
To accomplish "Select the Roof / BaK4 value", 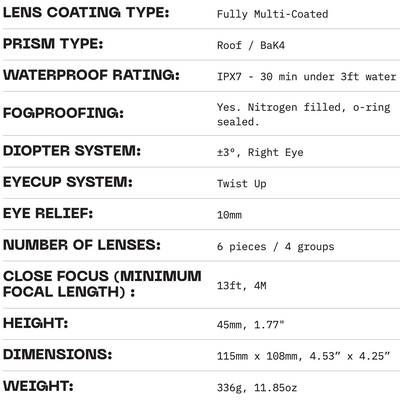I will [251, 45].
